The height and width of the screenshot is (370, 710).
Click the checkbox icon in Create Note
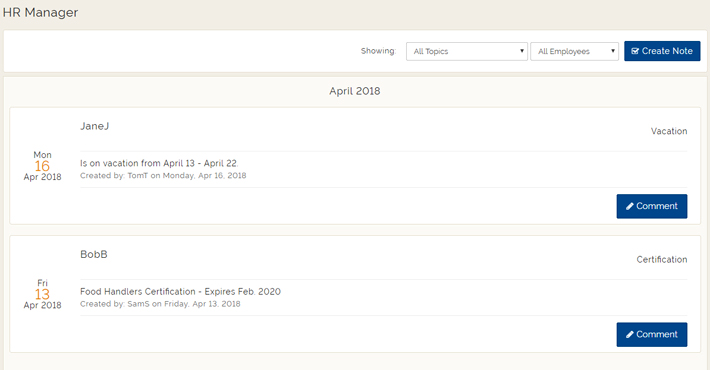tap(635, 51)
